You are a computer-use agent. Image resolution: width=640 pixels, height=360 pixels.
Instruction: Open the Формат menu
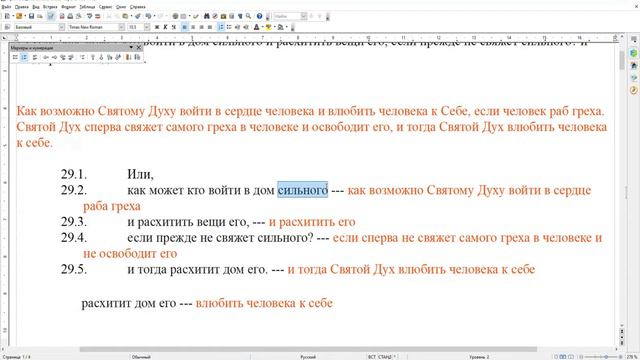(x=69, y=7)
